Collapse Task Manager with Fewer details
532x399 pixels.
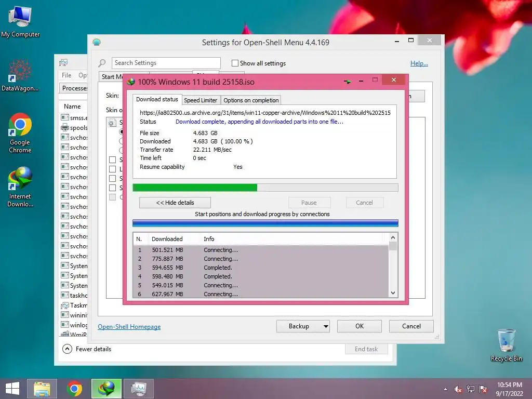pos(87,349)
